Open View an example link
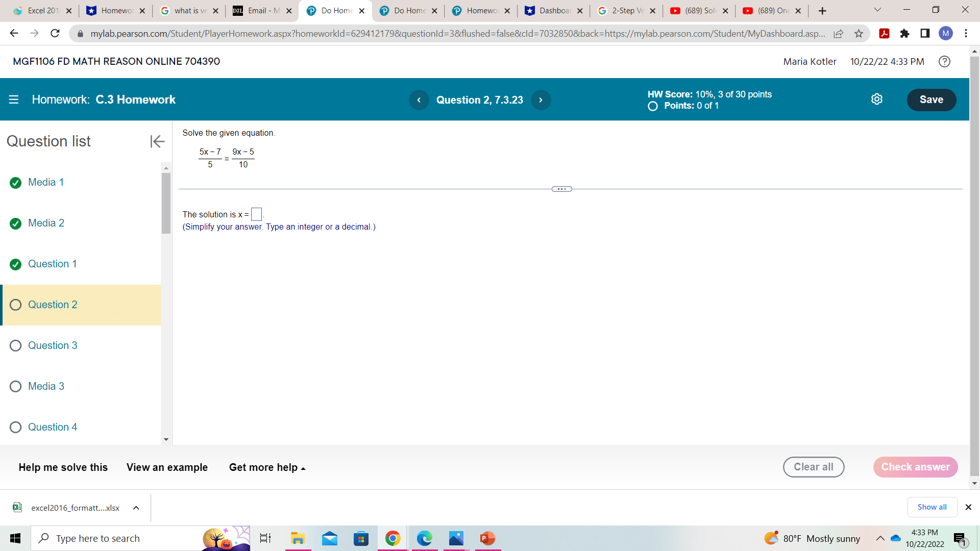980x551 pixels. point(167,467)
